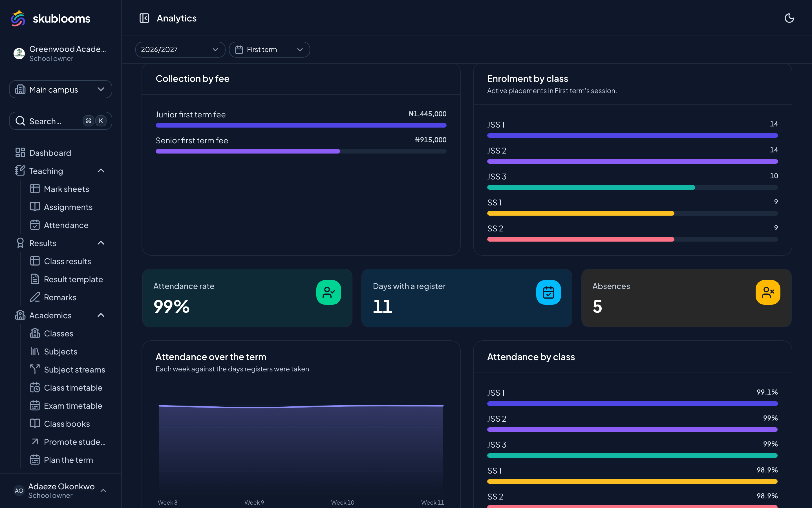Click the skublooms logo icon
Screen dimensions: 812x508
pyautogui.click(x=18, y=18)
